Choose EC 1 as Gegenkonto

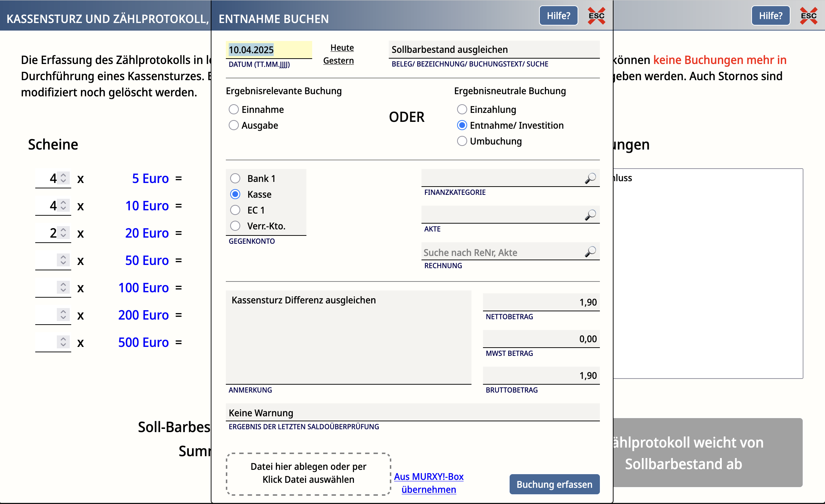[235, 210]
